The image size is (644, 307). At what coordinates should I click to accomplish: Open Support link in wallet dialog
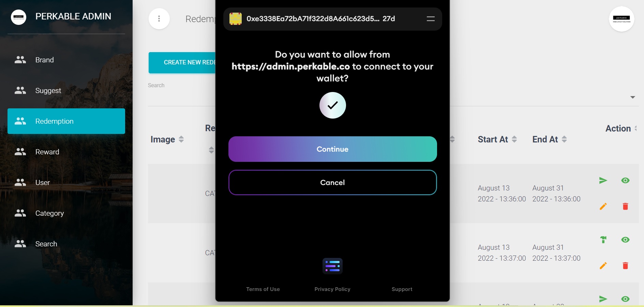402,289
